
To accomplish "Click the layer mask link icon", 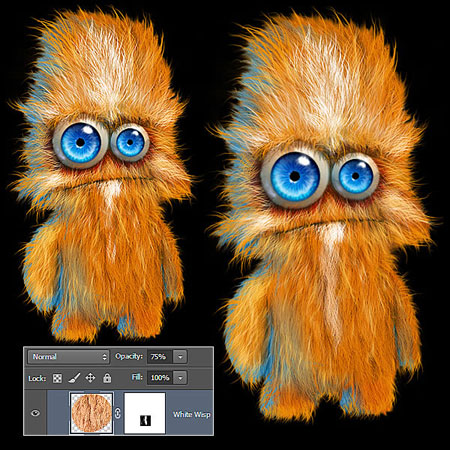I will coord(118,414).
